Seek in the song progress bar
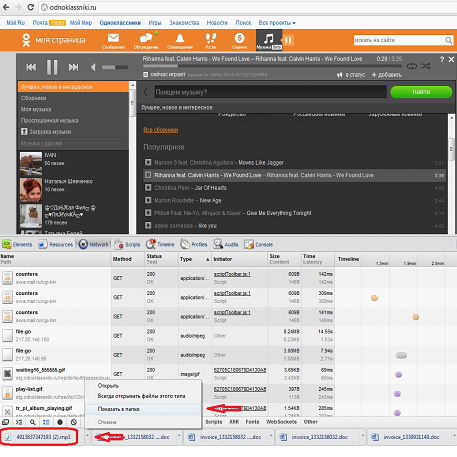The height and width of the screenshot is (457, 457). pyautogui.click(x=272, y=66)
